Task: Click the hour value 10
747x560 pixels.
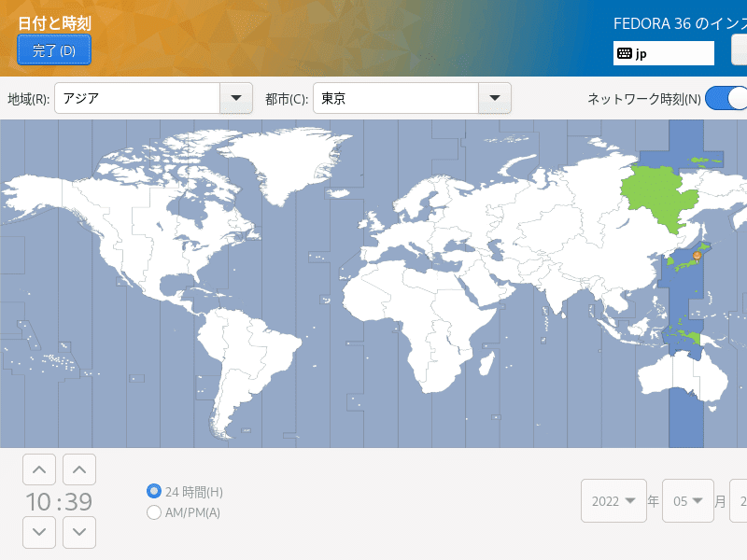Action: (x=38, y=502)
